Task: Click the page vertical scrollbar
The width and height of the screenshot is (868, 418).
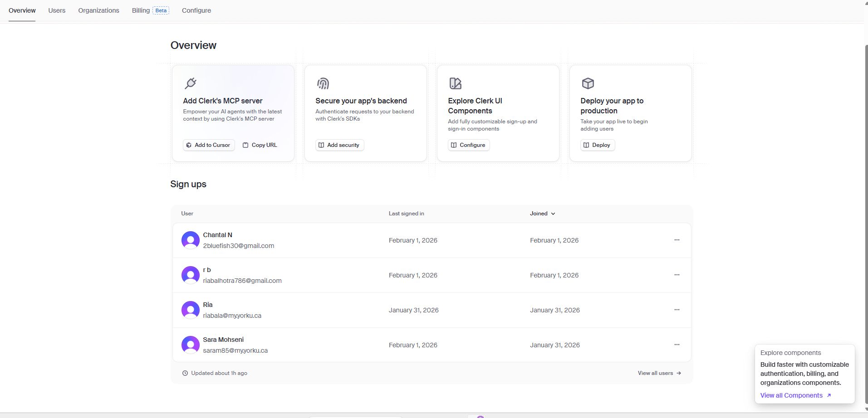Action: 866,224
